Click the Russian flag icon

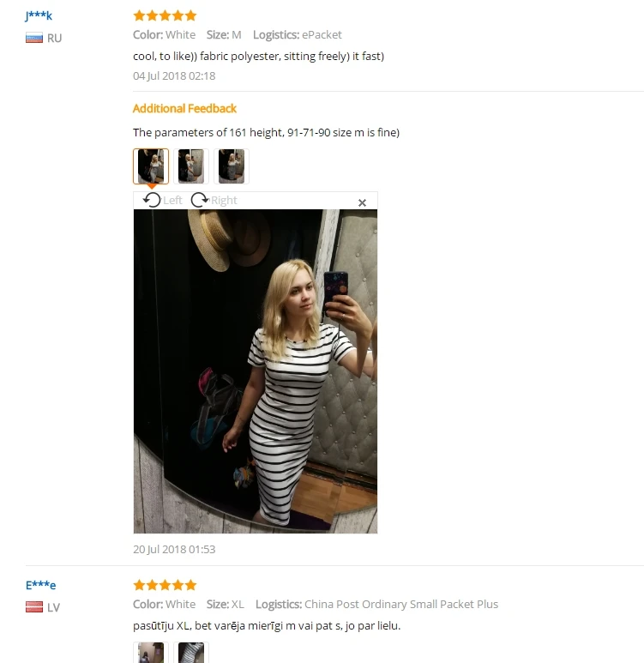(x=33, y=38)
